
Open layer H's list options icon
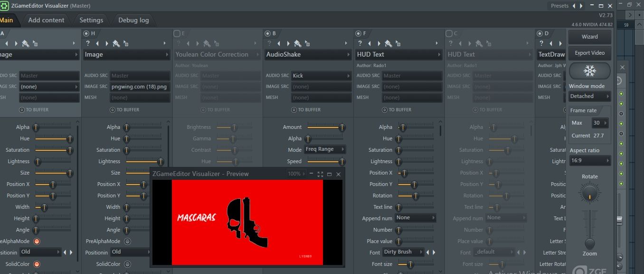126,43
